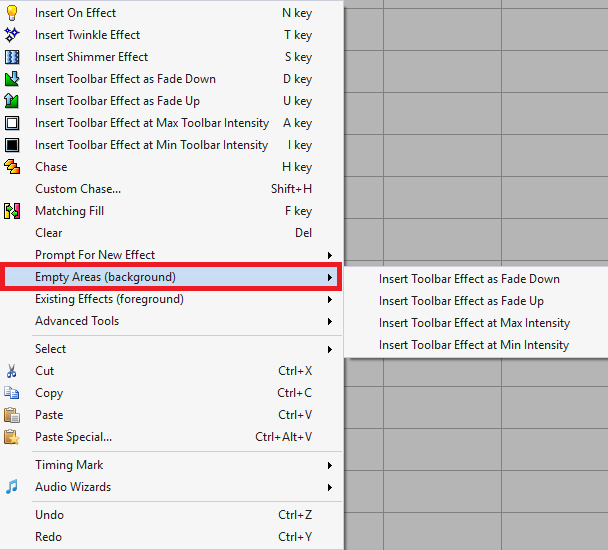This screenshot has width=608, height=550.
Task: Select Insert Toolbar Effect as Fade Down submenu item
Action: [x=469, y=279]
